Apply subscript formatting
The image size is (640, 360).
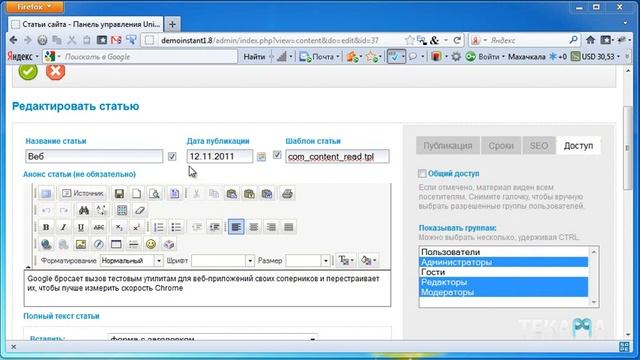119,227
